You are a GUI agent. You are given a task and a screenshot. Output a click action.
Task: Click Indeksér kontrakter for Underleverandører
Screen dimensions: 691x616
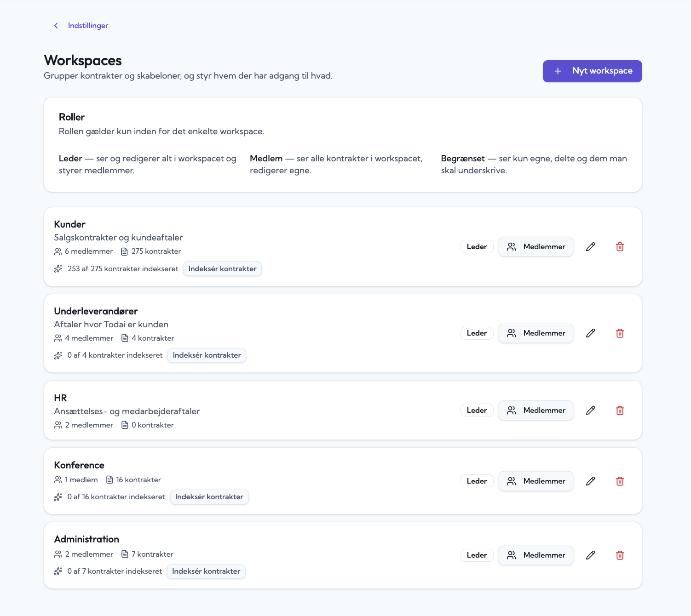(x=207, y=355)
